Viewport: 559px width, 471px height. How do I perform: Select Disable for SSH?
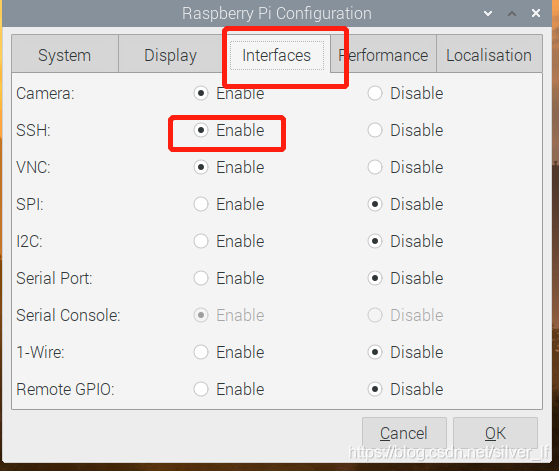(x=405, y=130)
